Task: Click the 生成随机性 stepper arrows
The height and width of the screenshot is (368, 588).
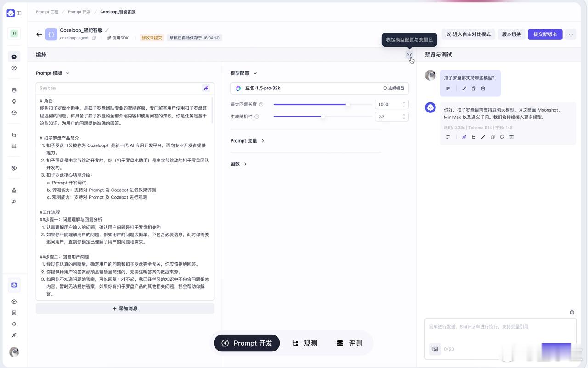Action: 404,117
